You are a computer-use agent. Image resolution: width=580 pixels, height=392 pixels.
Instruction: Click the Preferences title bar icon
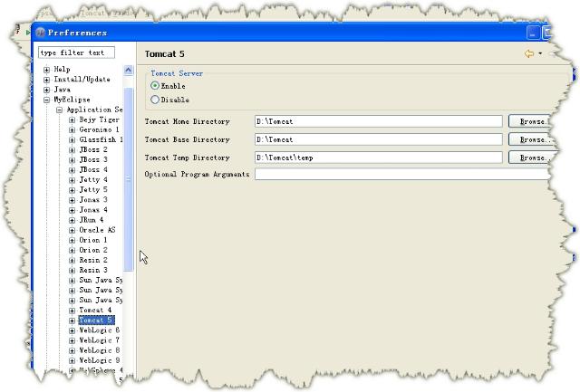pos(40,33)
